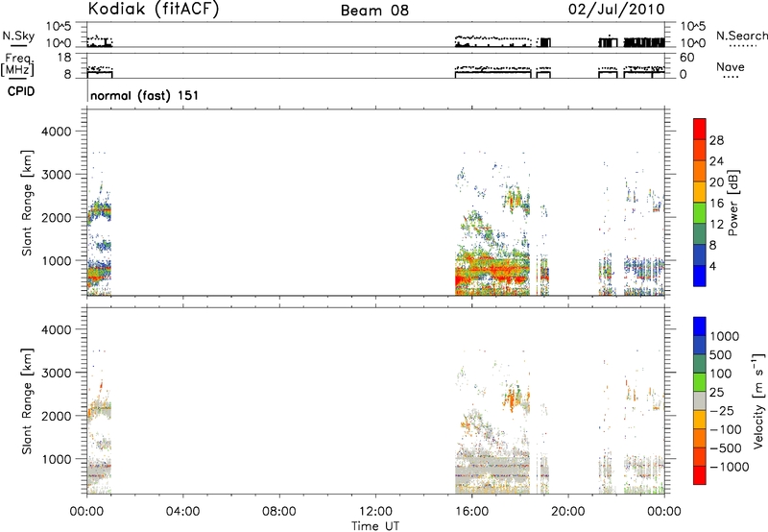Click the '08:00' time tick label
The width and height of the screenshot is (768, 532).
(279, 512)
